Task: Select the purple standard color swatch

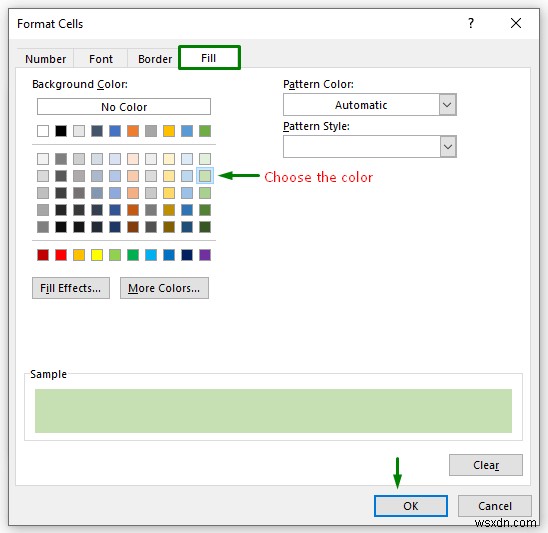Action: [x=205, y=255]
